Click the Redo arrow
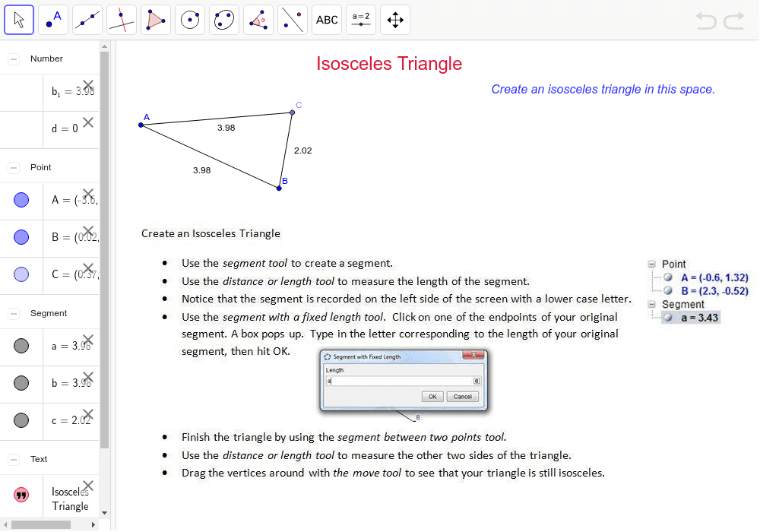Screen dimensions: 760x532 click(734, 21)
